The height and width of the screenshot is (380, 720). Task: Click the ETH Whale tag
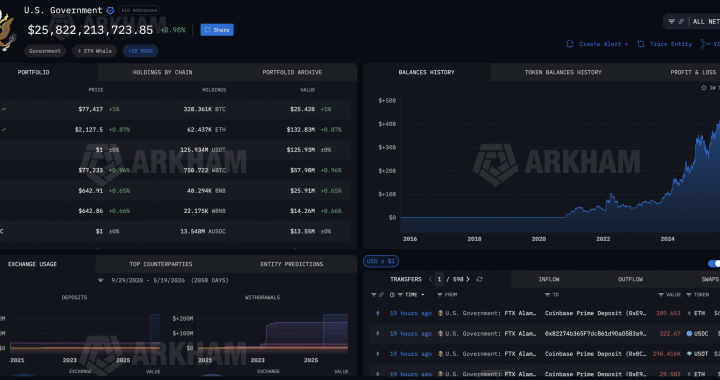pyautogui.click(x=95, y=51)
